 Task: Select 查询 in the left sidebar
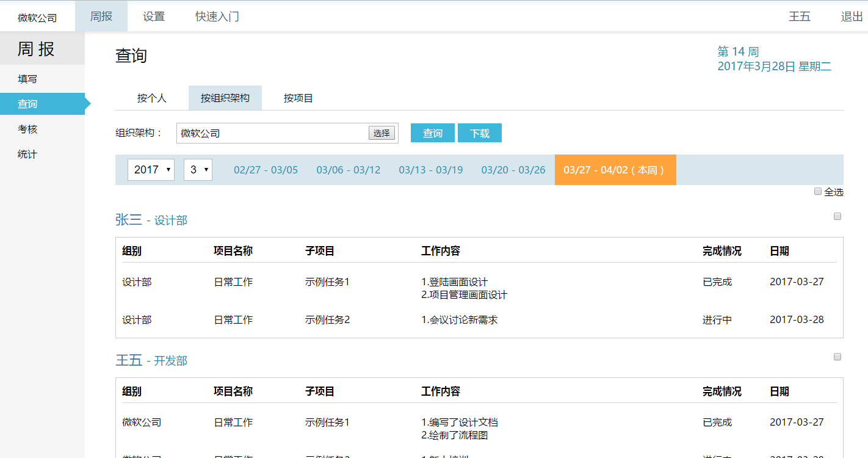[x=42, y=104]
